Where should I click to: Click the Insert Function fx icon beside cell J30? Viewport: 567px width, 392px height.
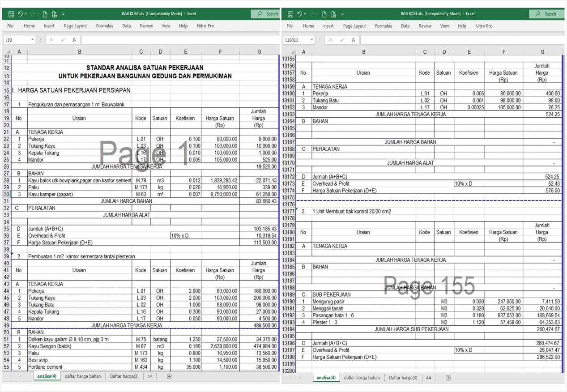point(74,40)
